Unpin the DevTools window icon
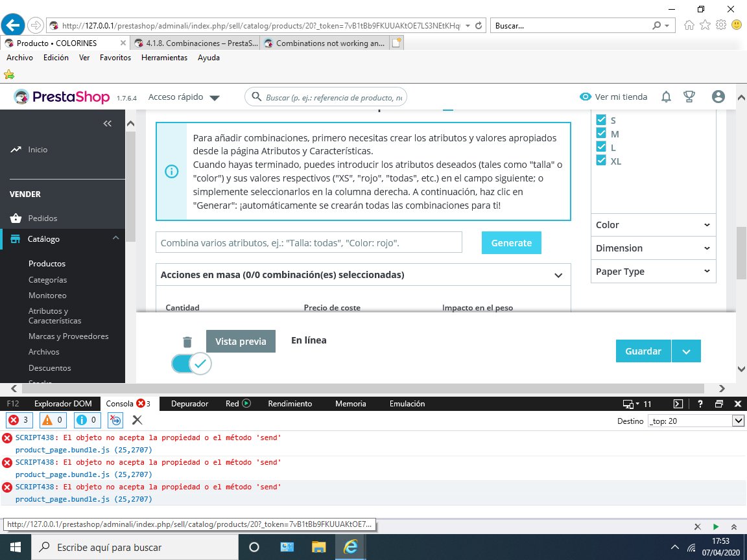Screen dimensions: 747x560 719,404
